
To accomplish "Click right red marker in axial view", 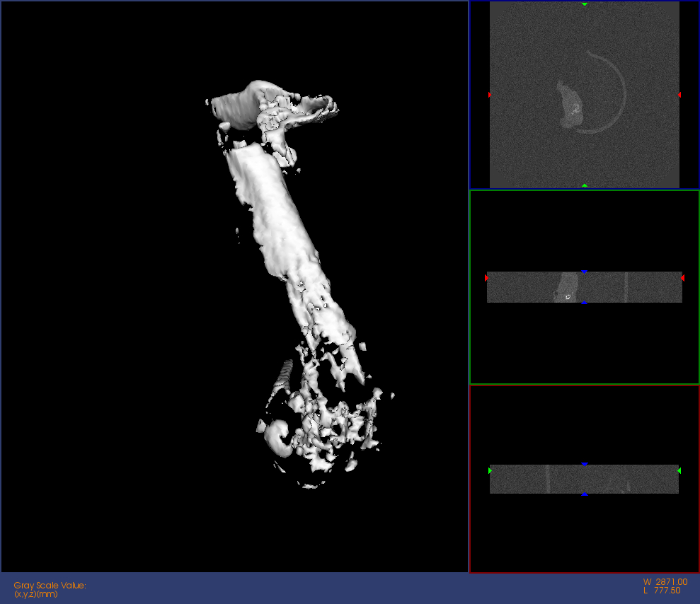I will [679, 95].
